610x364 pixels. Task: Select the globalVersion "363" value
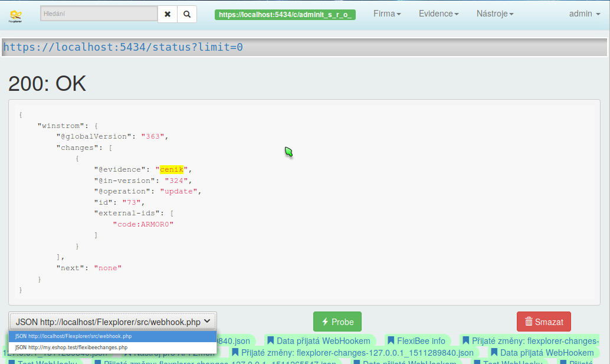152,136
